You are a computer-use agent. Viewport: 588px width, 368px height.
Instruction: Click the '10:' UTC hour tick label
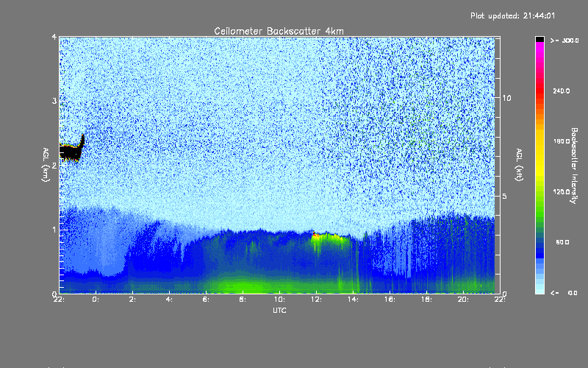point(279,300)
